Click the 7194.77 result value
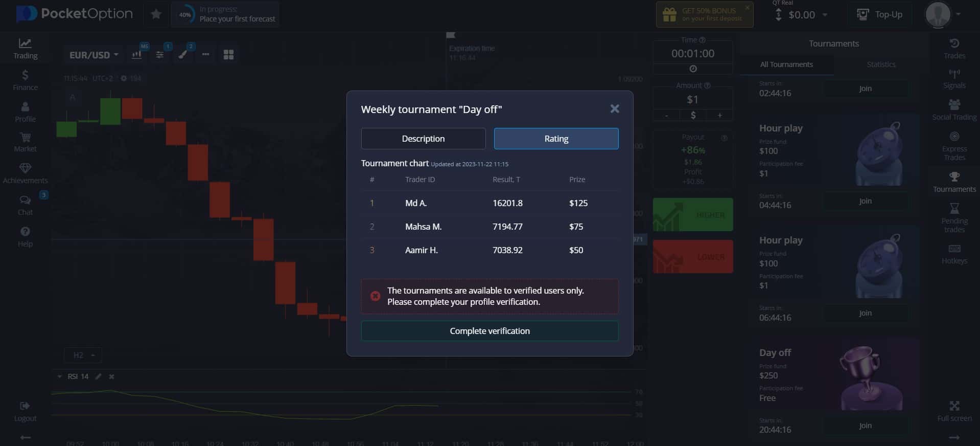The image size is (980, 446). pyautogui.click(x=507, y=227)
